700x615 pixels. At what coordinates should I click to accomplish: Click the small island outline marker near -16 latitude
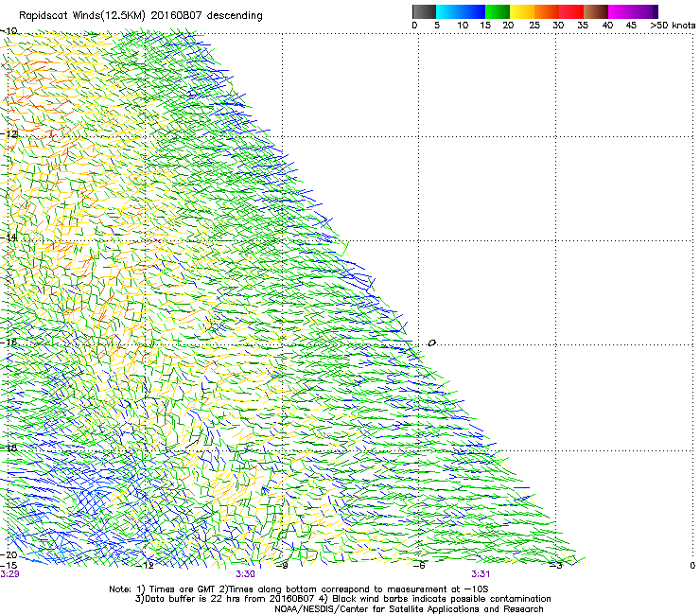click(431, 343)
